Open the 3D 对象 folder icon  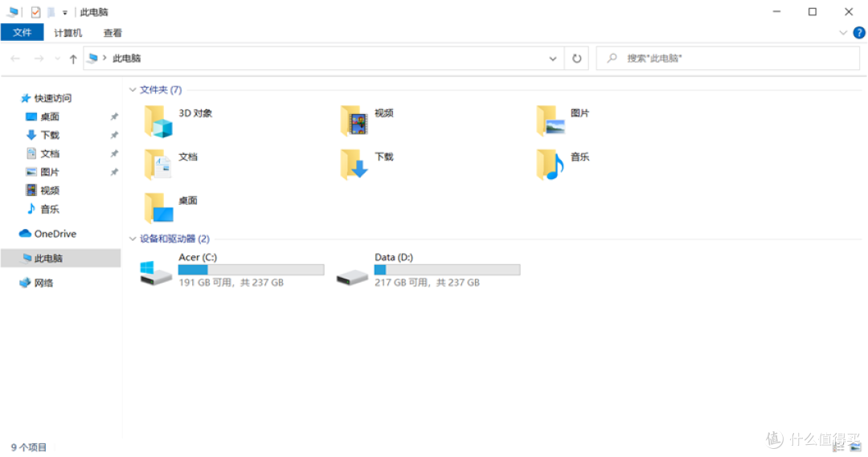tap(158, 121)
